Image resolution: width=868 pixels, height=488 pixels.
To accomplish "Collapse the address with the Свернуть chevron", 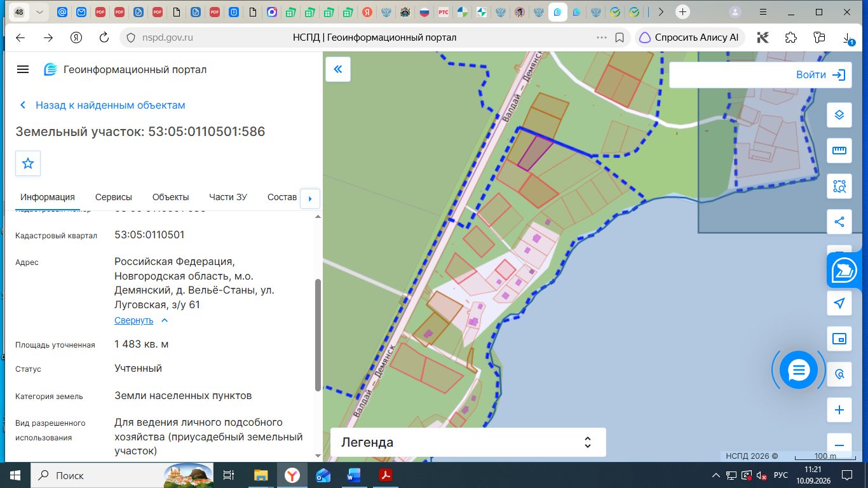I will [165, 320].
